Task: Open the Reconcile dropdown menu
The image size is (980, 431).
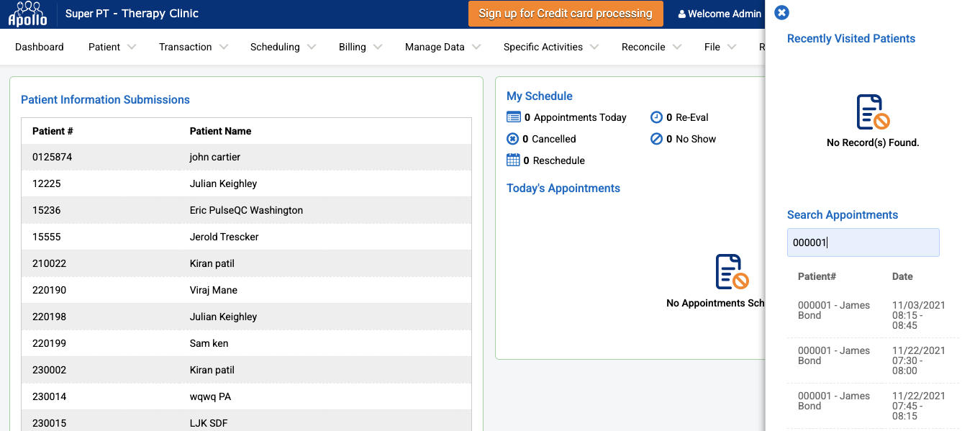Action: [650, 47]
